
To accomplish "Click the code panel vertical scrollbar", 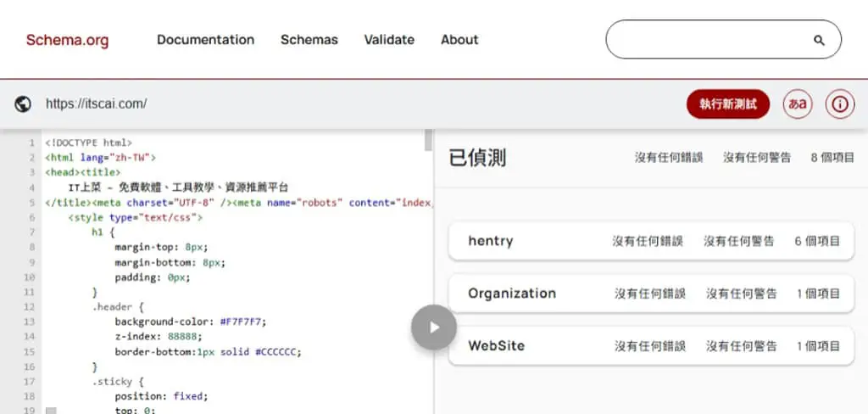I will pos(428,140).
